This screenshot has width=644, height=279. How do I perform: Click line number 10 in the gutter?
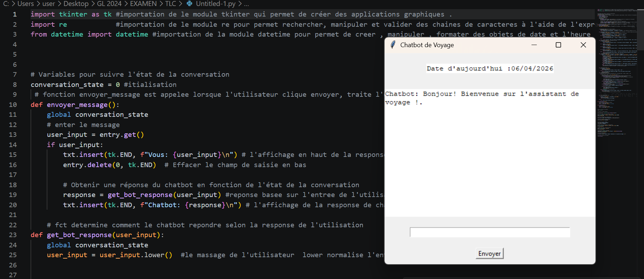[13, 105]
